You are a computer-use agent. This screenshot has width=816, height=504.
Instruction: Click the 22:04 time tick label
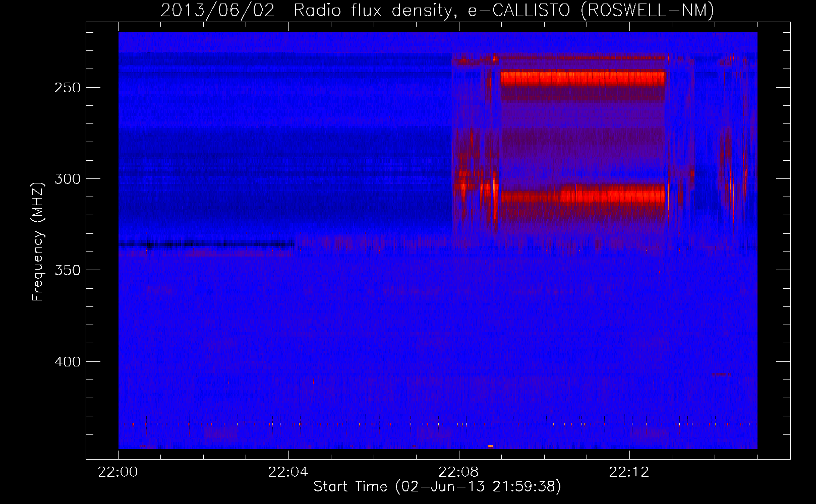[288, 472]
